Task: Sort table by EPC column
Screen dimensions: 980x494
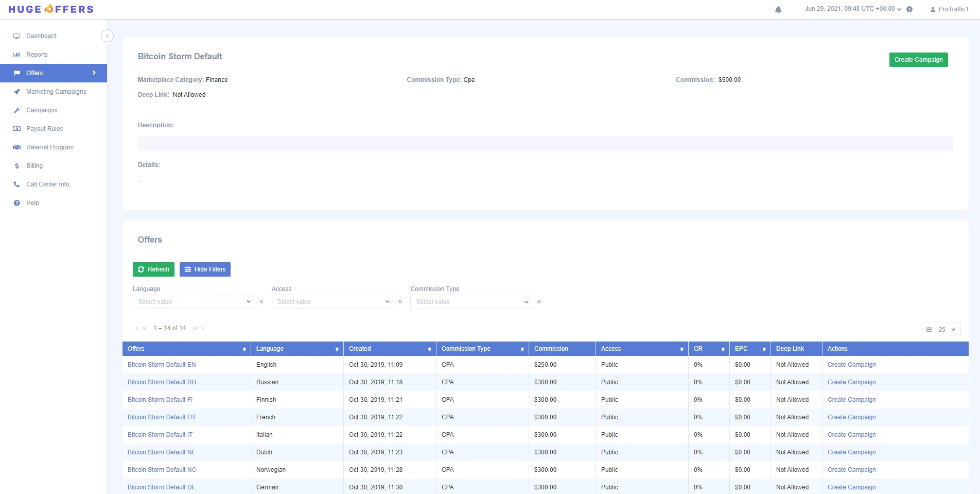Action: 764,349
